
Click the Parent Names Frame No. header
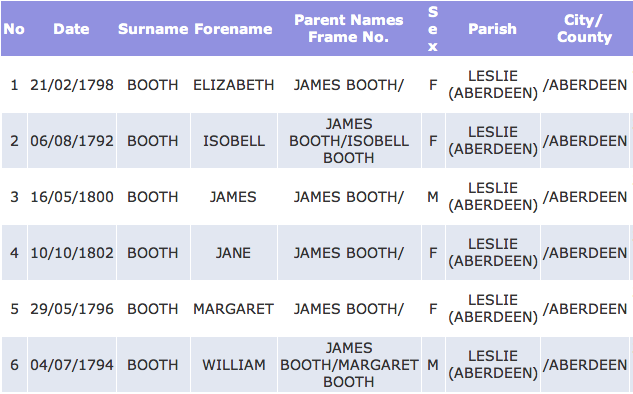click(x=349, y=29)
